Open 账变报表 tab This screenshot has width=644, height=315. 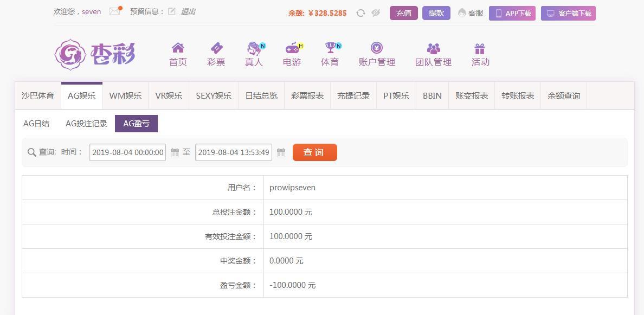coord(472,95)
